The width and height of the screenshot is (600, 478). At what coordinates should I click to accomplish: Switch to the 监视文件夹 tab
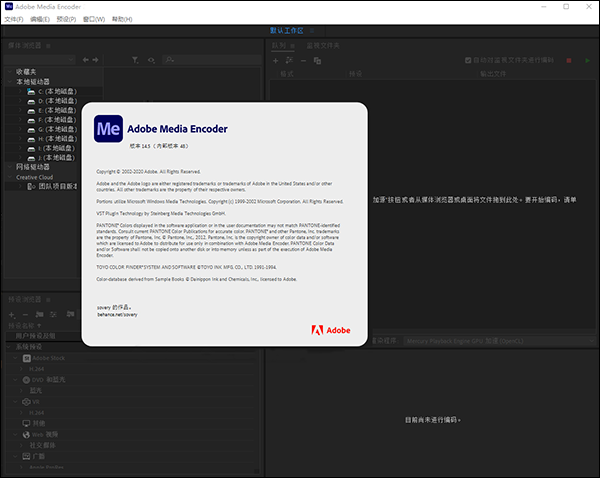(323, 45)
